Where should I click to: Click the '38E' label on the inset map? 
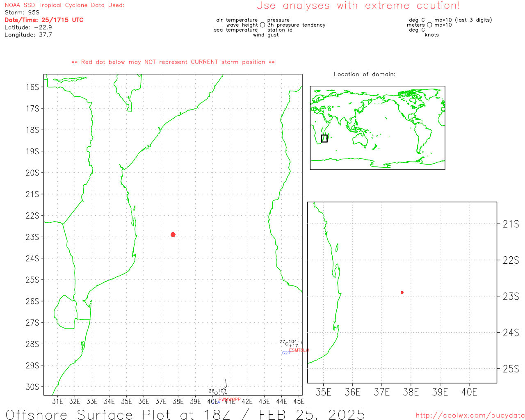pyautogui.click(x=411, y=393)
